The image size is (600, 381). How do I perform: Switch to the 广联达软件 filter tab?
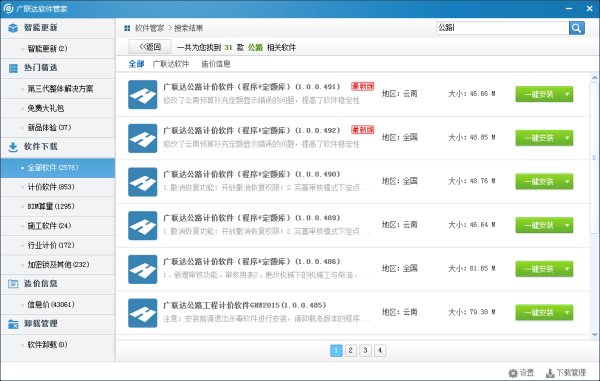pos(171,64)
